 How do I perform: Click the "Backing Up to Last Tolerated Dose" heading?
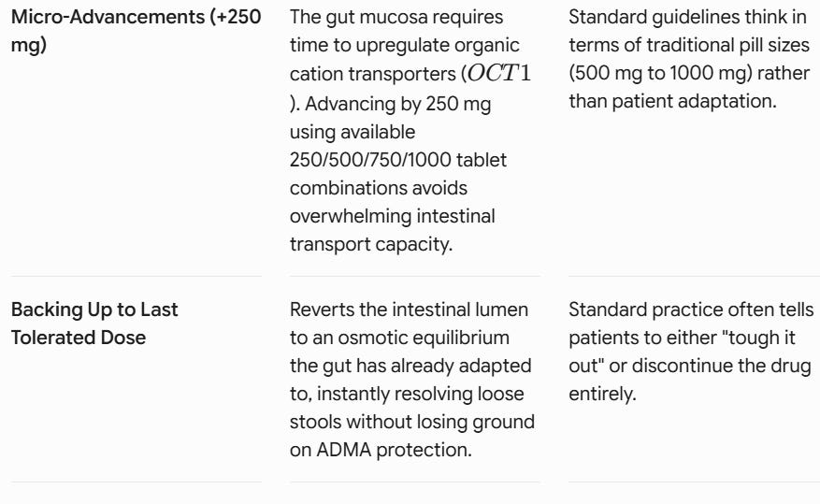click(94, 324)
